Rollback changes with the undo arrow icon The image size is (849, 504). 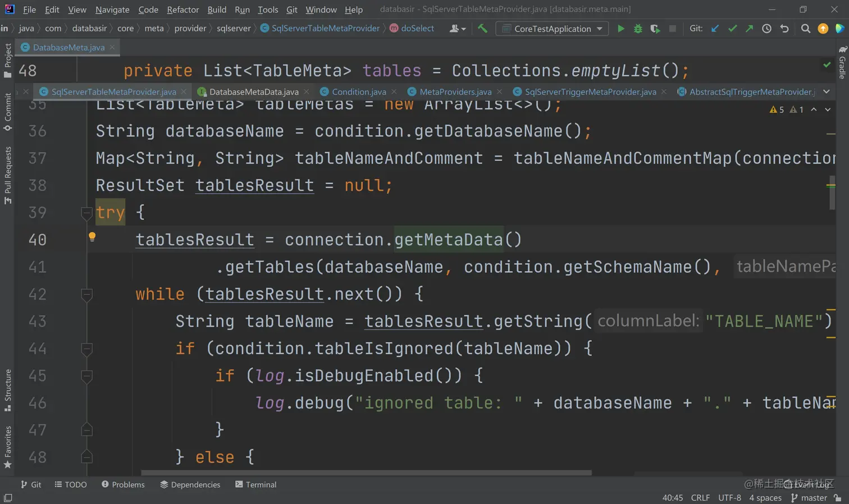[x=784, y=29]
